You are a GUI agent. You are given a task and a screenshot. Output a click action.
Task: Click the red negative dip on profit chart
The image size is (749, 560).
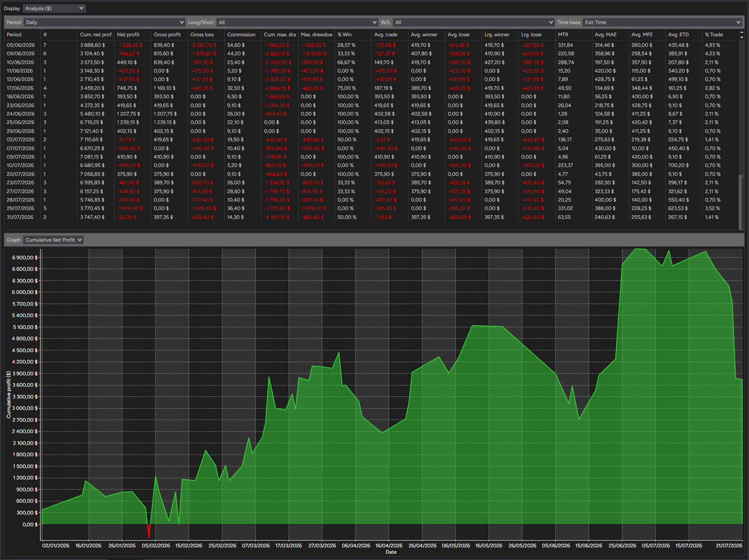click(149, 531)
